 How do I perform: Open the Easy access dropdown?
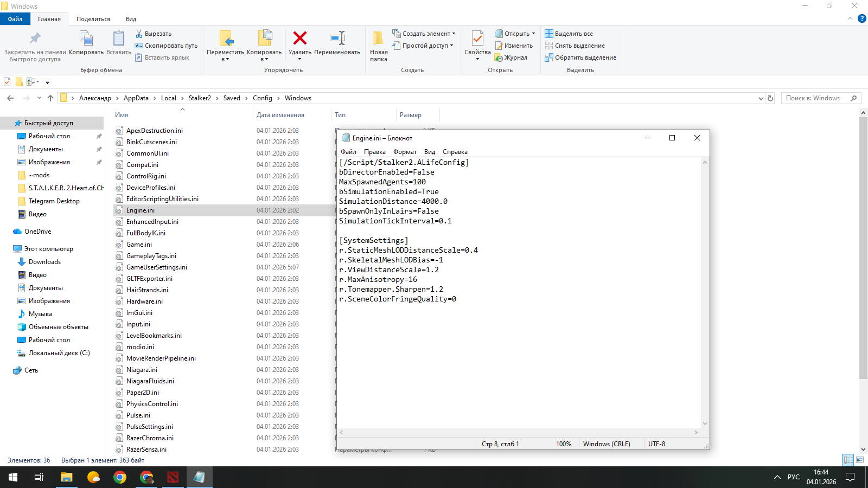(x=423, y=46)
